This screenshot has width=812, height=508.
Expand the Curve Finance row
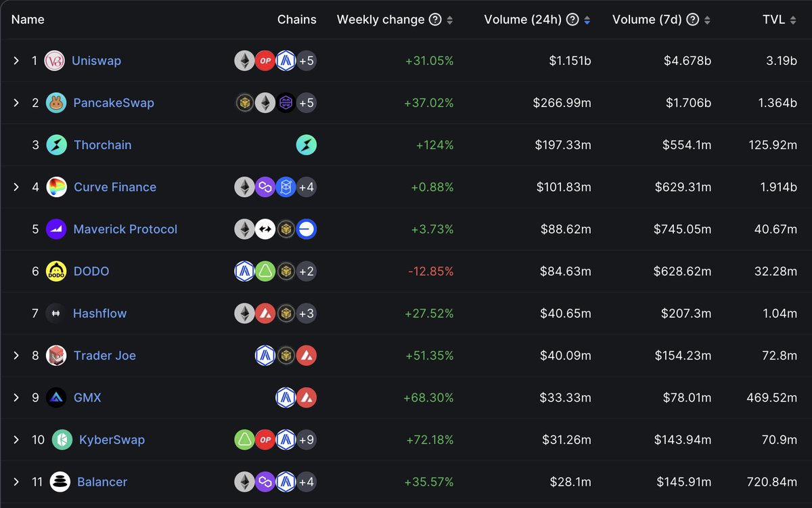point(16,187)
